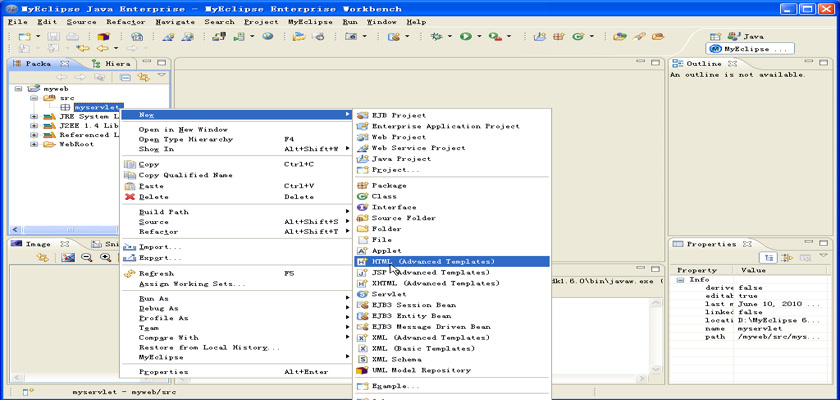Click the Open Perspective icon near Java
Image resolution: width=840 pixels, height=400 pixels.
click(715, 36)
